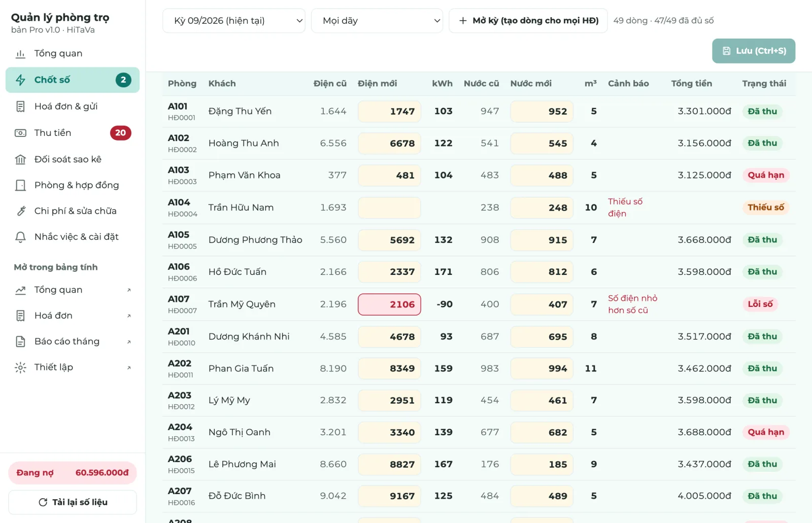Click Điện mới field 6678 for A102
Image resolution: width=812 pixels, height=523 pixels.
[x=389, y=144]
